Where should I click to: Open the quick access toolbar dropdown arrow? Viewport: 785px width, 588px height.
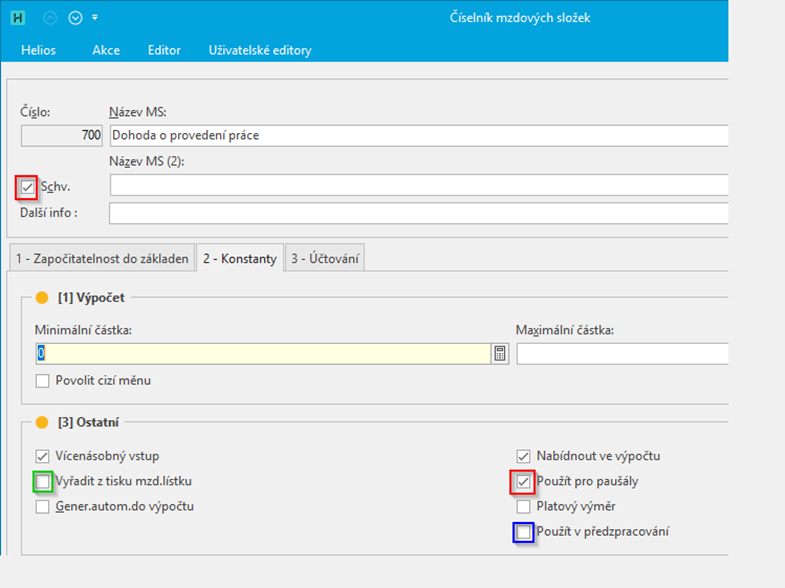pyautogui.click(x=95, y=17)
